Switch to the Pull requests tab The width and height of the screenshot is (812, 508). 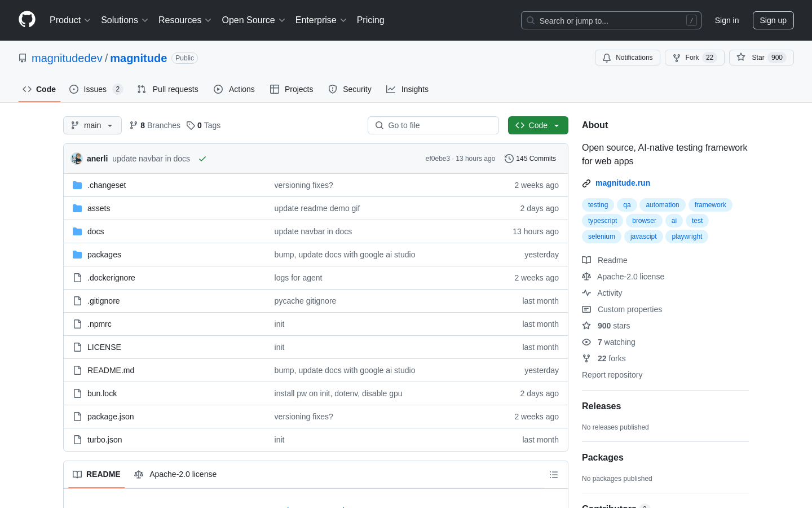168,89
